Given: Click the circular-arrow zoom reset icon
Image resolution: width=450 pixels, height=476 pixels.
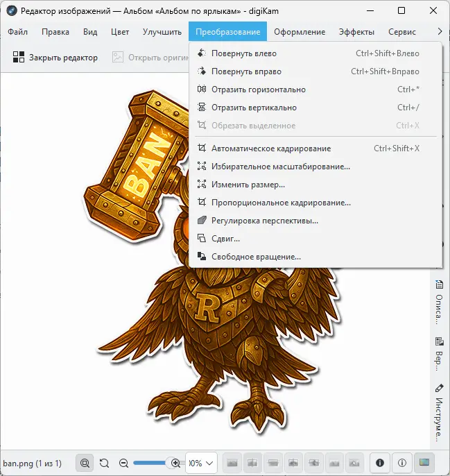Looking at the screenshot, I should [104, 463].
